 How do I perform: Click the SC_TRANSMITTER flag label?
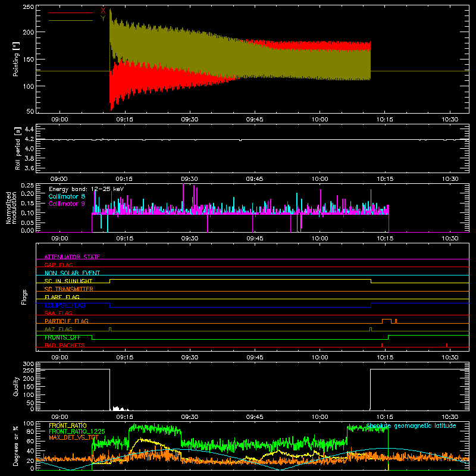69,289
